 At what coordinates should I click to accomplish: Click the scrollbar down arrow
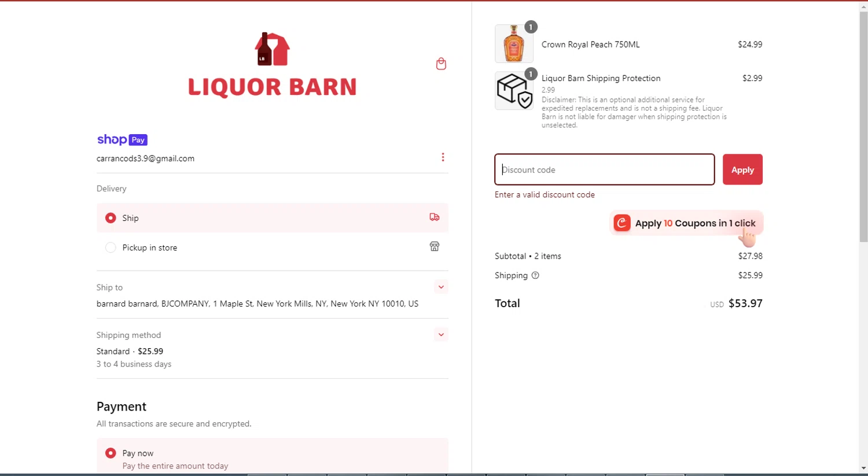[x=863, y=468]
